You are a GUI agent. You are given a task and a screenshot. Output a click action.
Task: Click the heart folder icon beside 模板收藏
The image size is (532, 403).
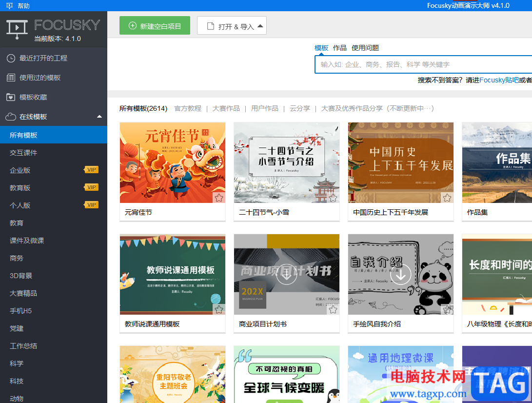[x=11, y=97]
